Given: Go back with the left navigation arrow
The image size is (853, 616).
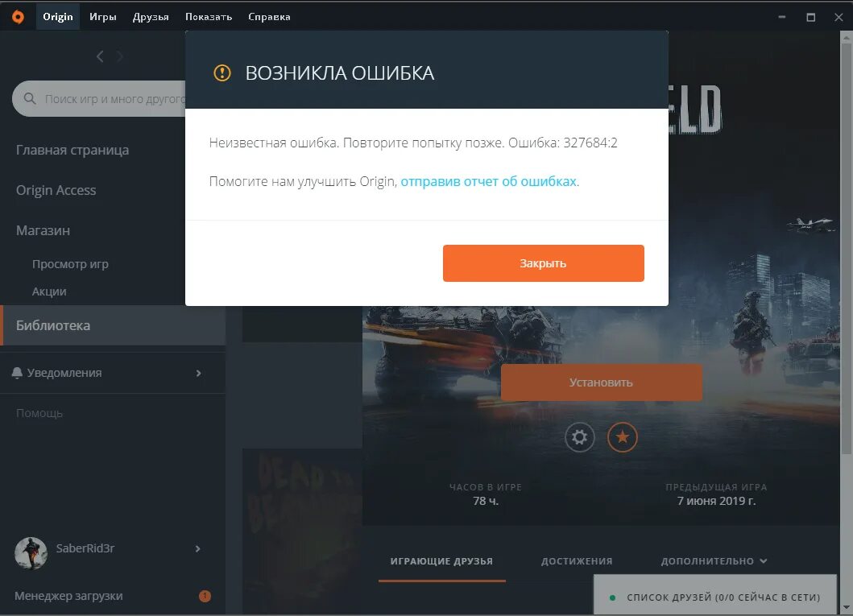Looking at the screenshot, I should [100, 56].
